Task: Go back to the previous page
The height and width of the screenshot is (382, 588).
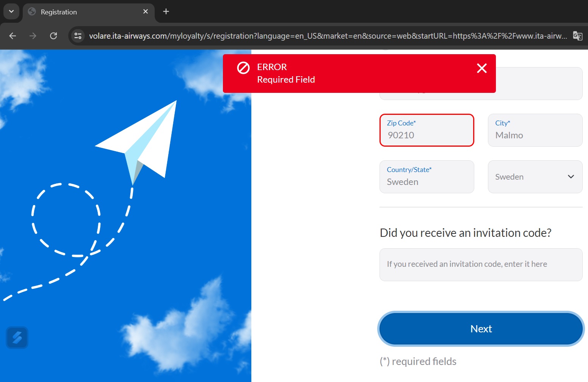Action: point(13,36)
